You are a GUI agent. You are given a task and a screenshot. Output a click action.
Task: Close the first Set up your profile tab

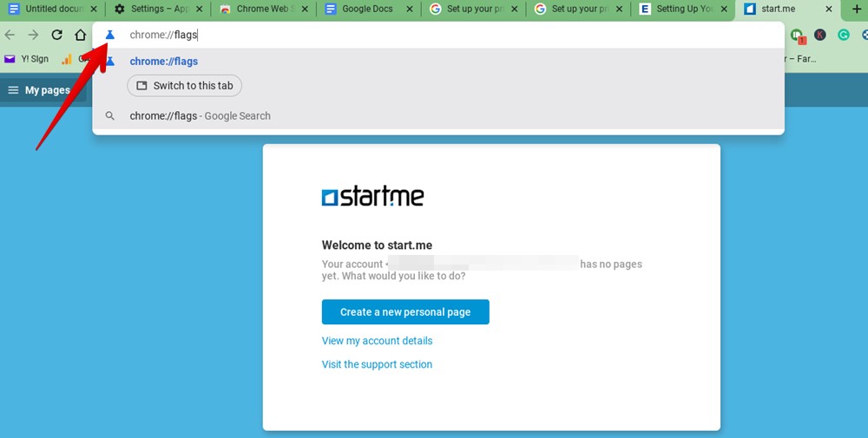pyautogui.click(x=514, y=9)
